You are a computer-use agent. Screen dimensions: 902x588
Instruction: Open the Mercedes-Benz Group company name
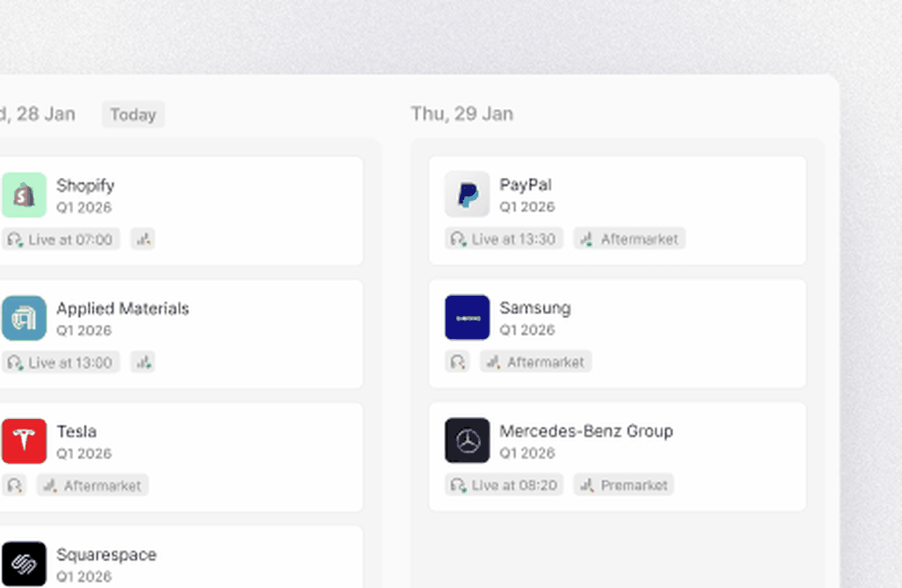click(586, 430)
